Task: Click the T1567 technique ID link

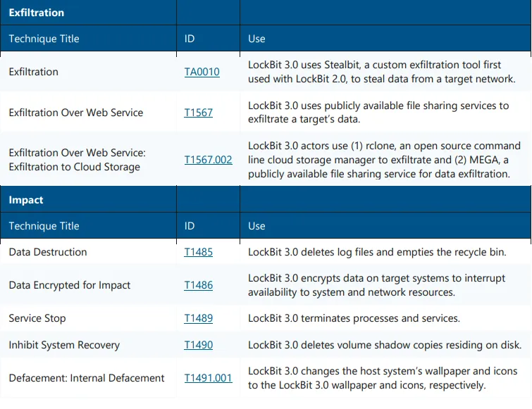Action: [x=198, y=113]
